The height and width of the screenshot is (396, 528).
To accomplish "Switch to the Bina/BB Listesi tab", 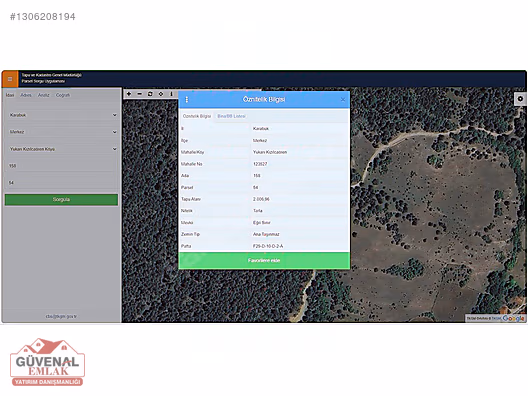I will pyautogui.click(x=231, y=116).
